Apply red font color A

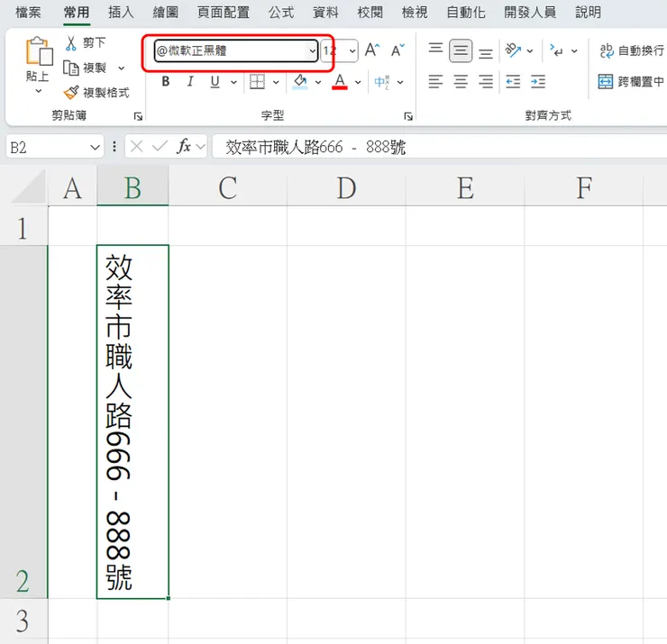[340, 81]
